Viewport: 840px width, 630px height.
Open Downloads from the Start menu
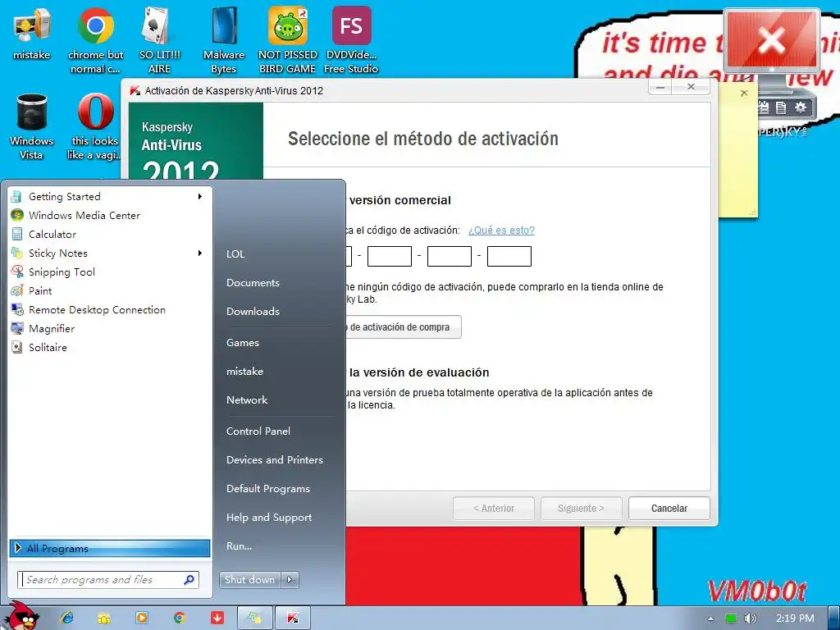[253, 311]
